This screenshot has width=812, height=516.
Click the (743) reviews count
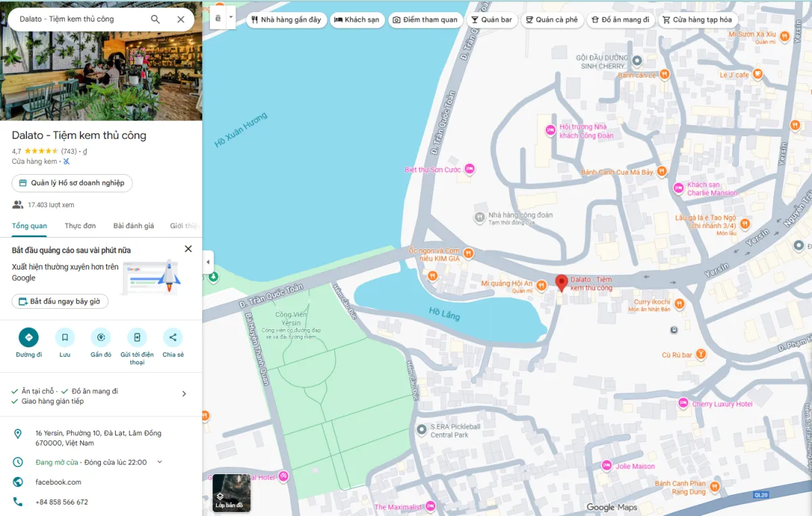tap(69, 151)
